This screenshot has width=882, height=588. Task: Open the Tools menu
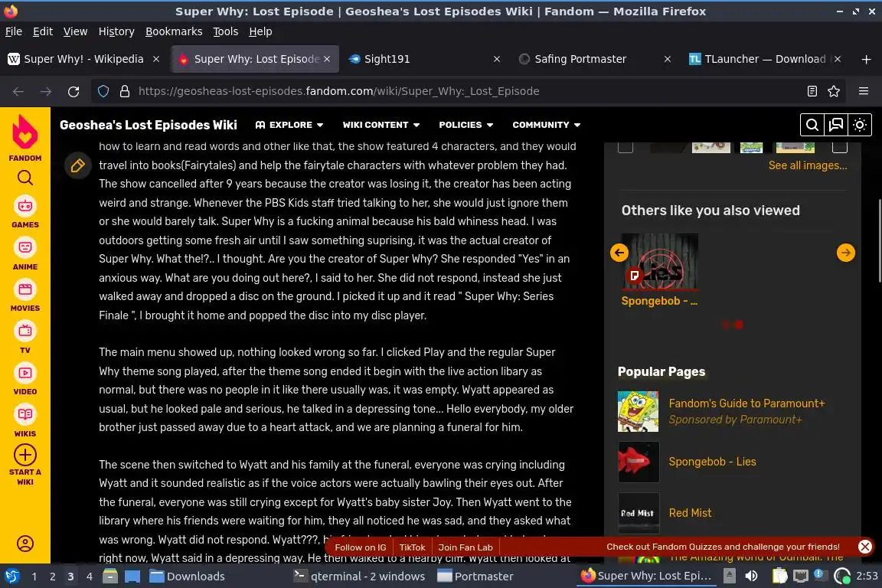tap(226, 31)
